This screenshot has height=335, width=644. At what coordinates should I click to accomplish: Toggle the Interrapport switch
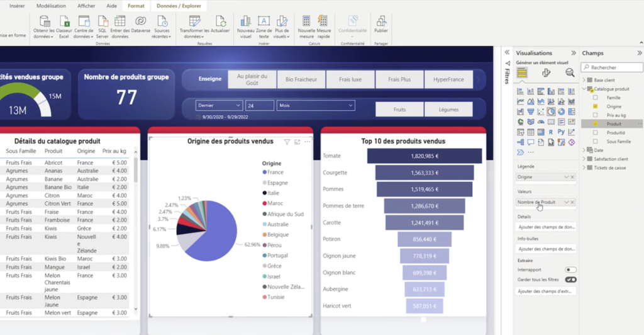[x=570, y=270]
